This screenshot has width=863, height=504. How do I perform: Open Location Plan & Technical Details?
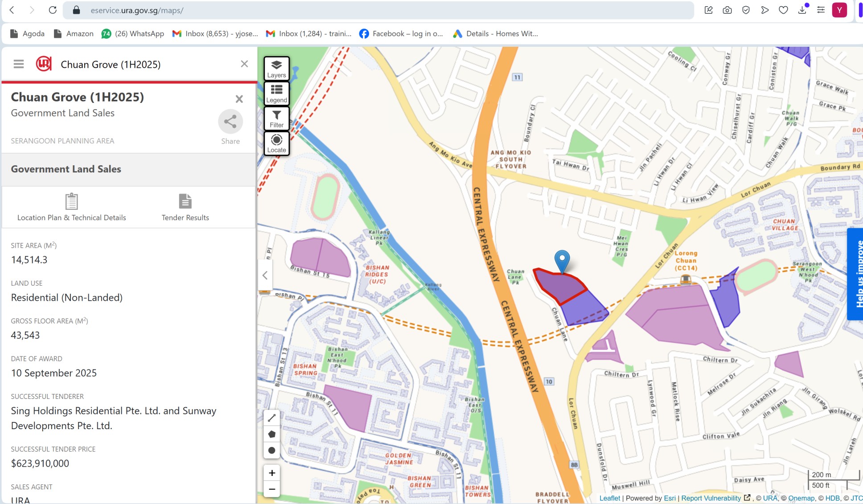click(71, 207)
